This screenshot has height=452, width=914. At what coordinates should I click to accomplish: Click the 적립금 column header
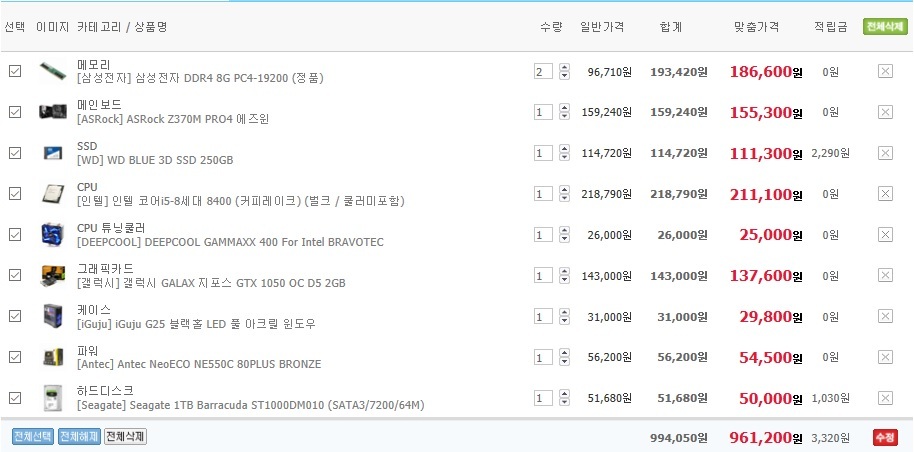click(x=831, y=27)
